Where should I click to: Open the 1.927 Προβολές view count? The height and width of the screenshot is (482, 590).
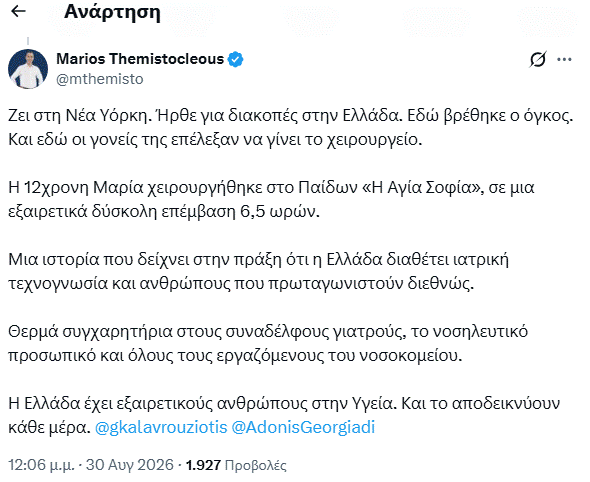(237, 465)
